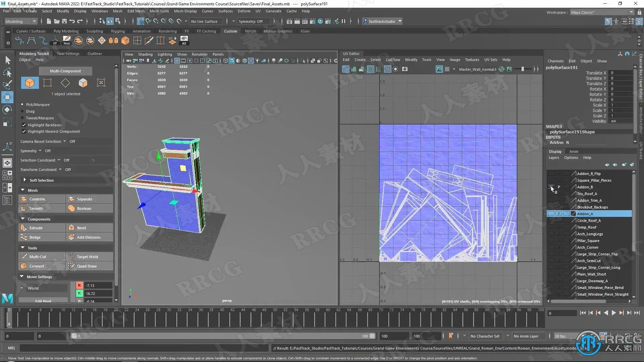Toggle visibility of Addon_A layer

click(551, 214)
